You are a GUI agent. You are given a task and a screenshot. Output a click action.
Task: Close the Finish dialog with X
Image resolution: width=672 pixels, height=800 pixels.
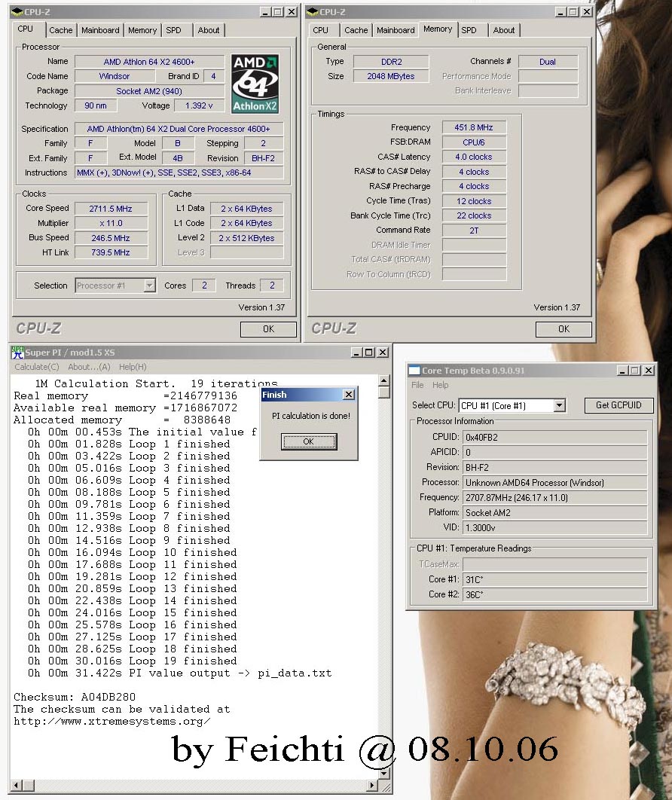[349, 395]
